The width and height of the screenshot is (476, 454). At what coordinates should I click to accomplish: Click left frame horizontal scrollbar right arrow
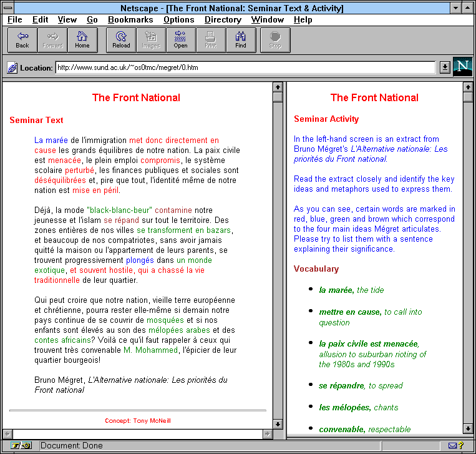[268, 433]
